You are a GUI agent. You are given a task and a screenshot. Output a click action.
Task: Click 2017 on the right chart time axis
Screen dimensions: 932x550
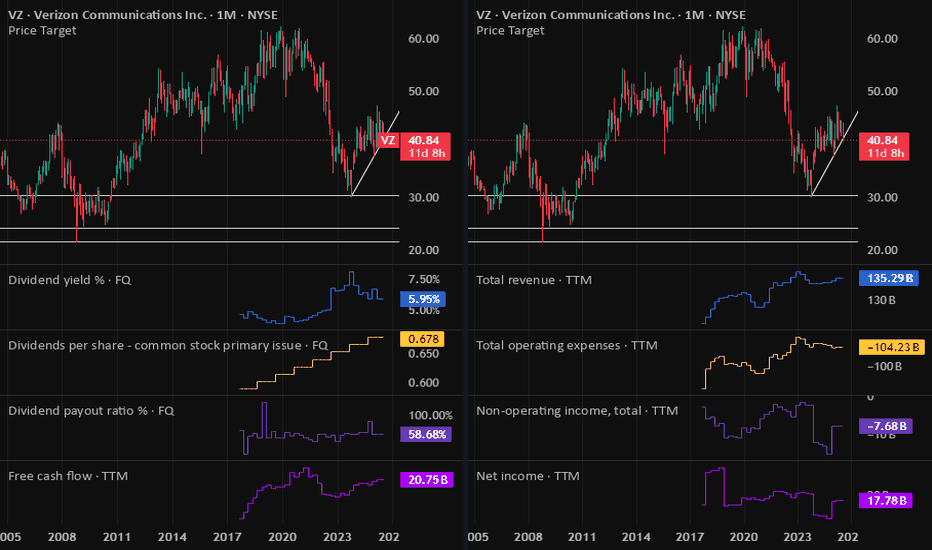coord(689,537)
